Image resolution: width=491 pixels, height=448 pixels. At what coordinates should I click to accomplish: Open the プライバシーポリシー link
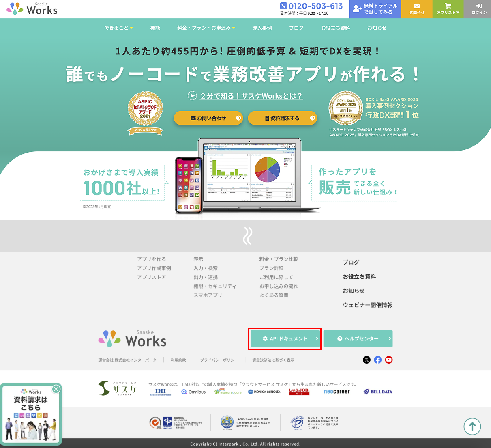point(219,360)
